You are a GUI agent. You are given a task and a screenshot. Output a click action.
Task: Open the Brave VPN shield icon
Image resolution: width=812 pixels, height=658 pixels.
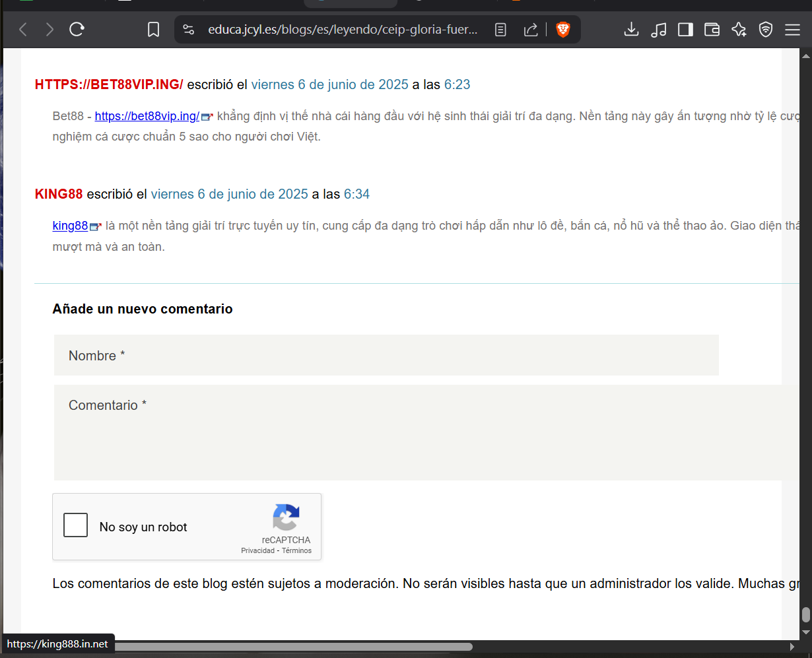click(766, 30)
